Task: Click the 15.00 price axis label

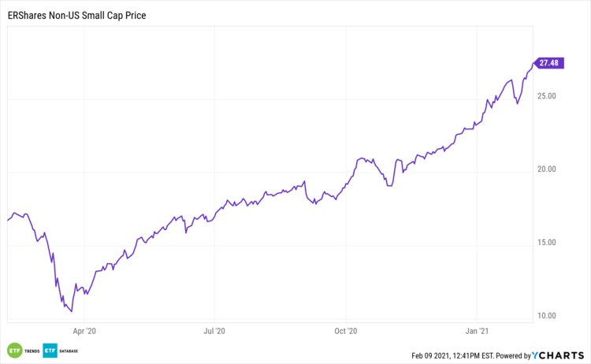Action: tap(548, 243)
